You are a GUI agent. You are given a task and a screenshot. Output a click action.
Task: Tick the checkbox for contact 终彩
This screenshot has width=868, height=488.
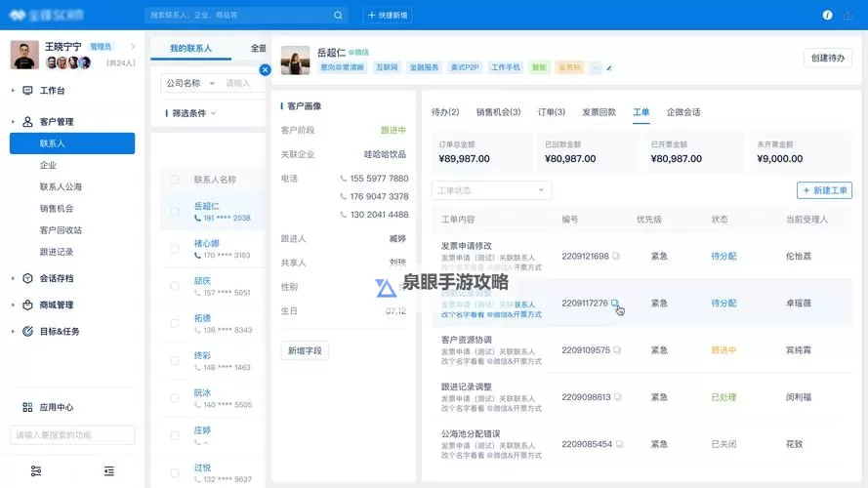tap(175, 361)
